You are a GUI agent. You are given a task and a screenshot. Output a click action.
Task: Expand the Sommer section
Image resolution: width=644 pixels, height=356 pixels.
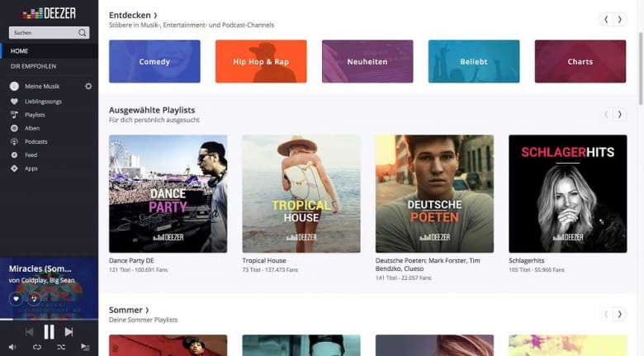point(129,310)
